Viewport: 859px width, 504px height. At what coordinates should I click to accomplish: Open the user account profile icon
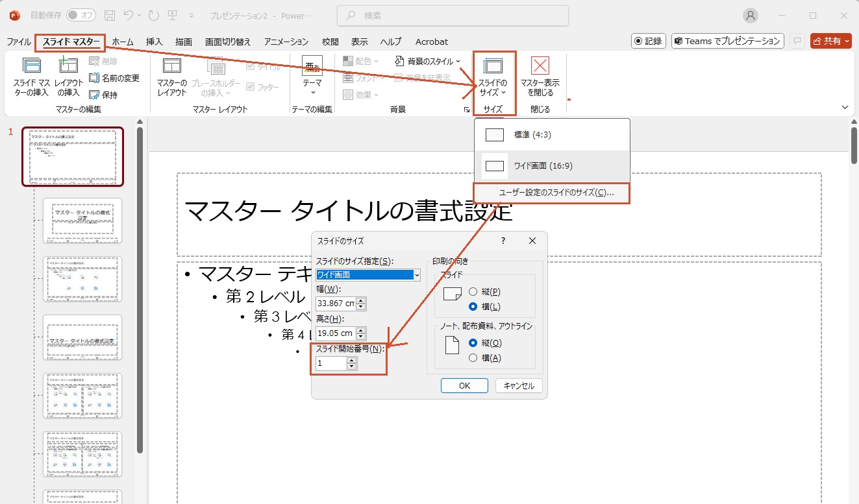tap(751, 16)
